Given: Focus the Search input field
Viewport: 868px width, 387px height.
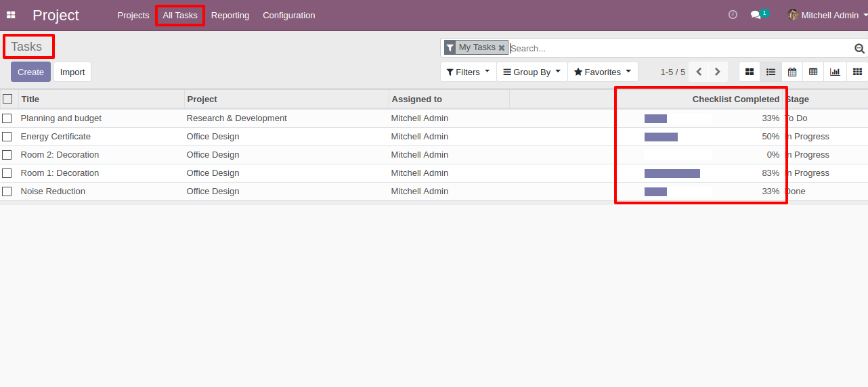Looking at the screenshot, I should [680, 48].
